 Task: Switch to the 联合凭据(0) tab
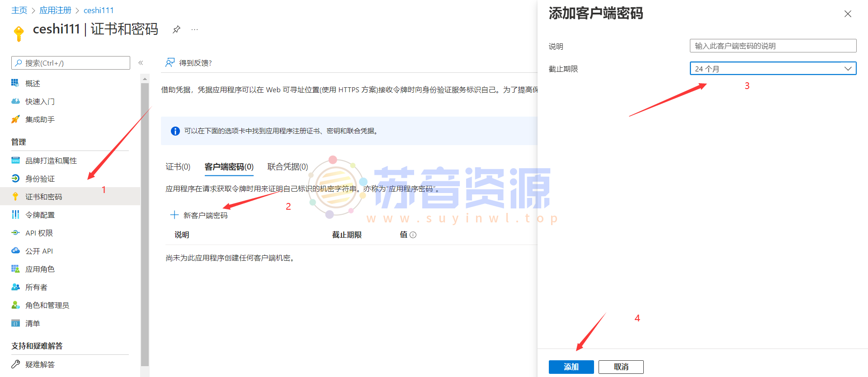[x=288, y=167]
